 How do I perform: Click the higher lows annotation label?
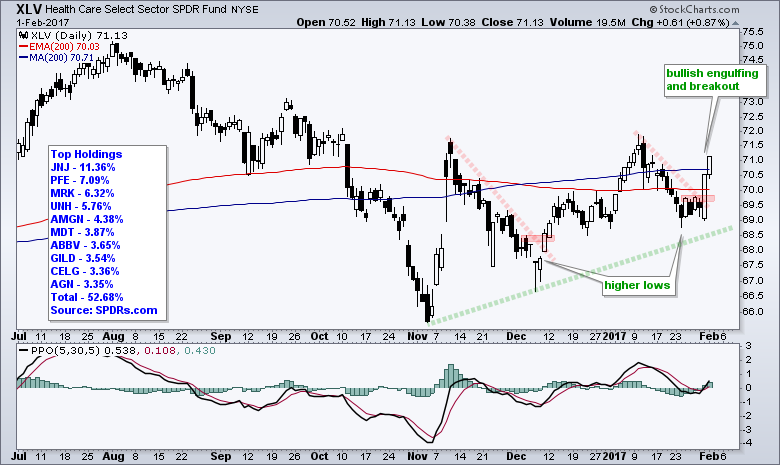(x=637, y=285)
